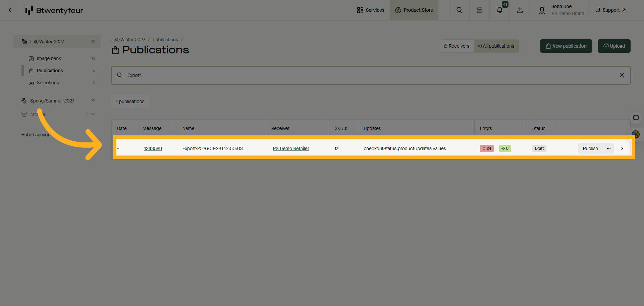Open the ellipsis menu on the Export row

pos(609,148)
